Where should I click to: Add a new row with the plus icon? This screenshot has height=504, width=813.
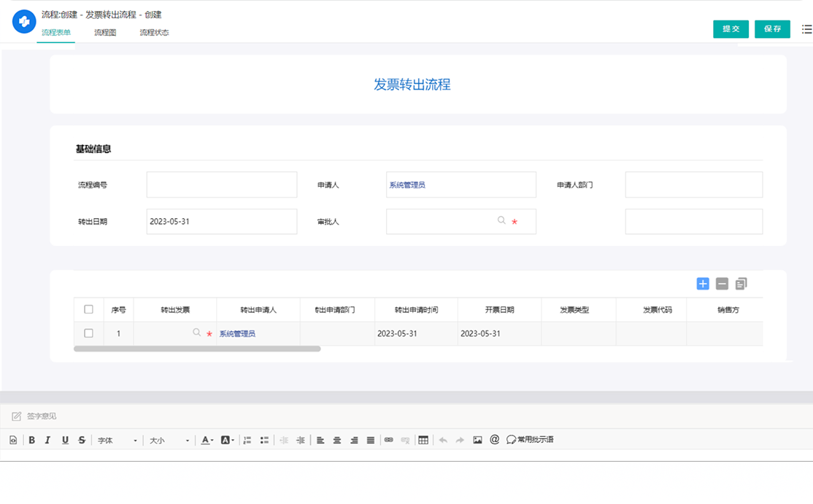point(702,284)
